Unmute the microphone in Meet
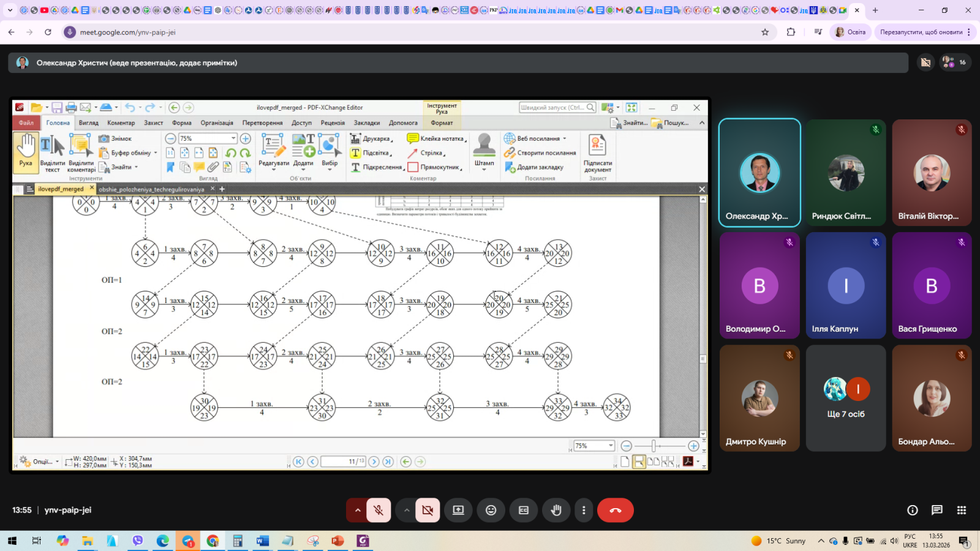 coord(379,510)
